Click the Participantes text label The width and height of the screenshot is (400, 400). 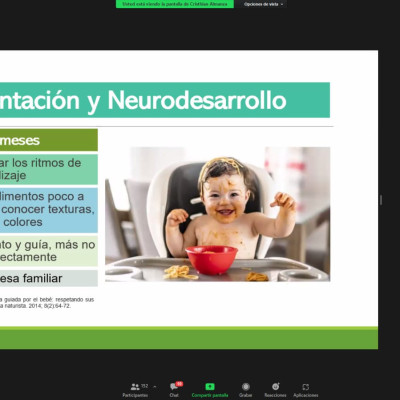[x=135, y=395]
